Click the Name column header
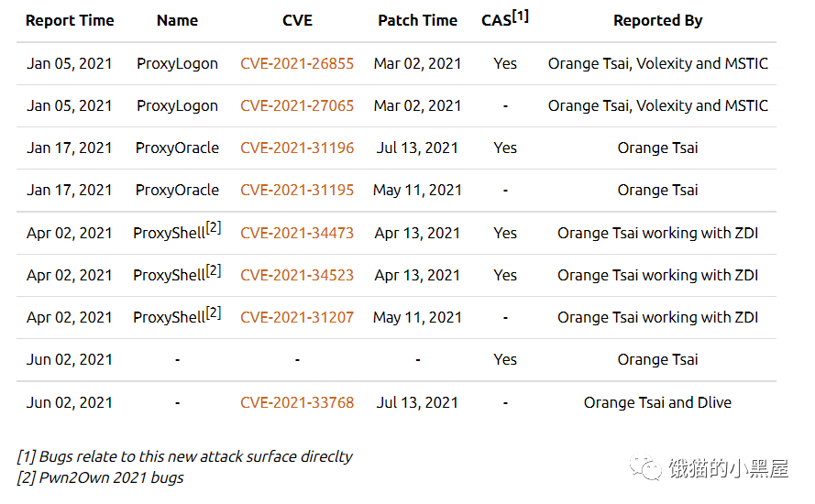The width and height of the screenshot is (815, 504). click(178, 20)
